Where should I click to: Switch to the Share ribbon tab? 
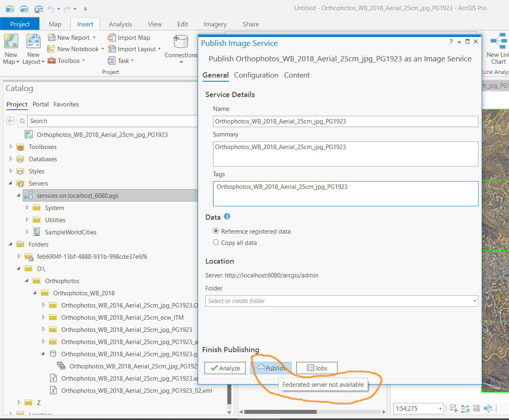(x=250, y=24)
